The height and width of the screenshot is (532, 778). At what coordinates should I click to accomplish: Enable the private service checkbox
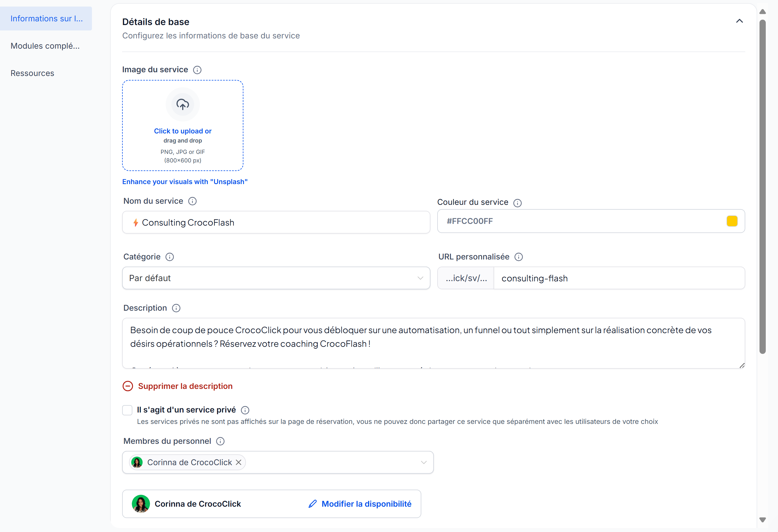(127, 410)
